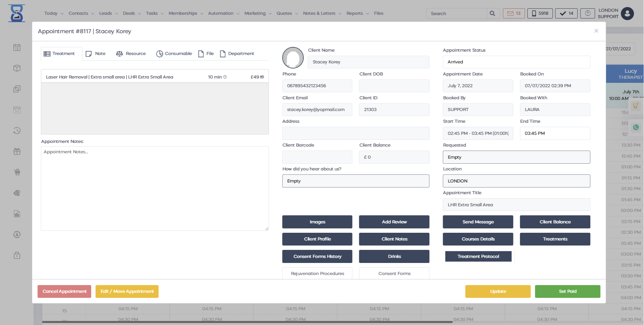Click the help question mark icon
Screen dimensions: 644x325
[x=587, y=13]
